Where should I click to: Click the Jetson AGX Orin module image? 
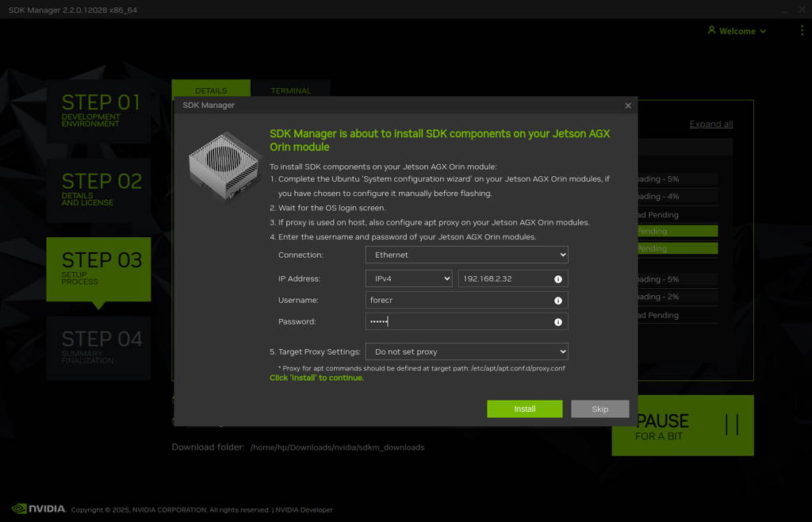224,166
